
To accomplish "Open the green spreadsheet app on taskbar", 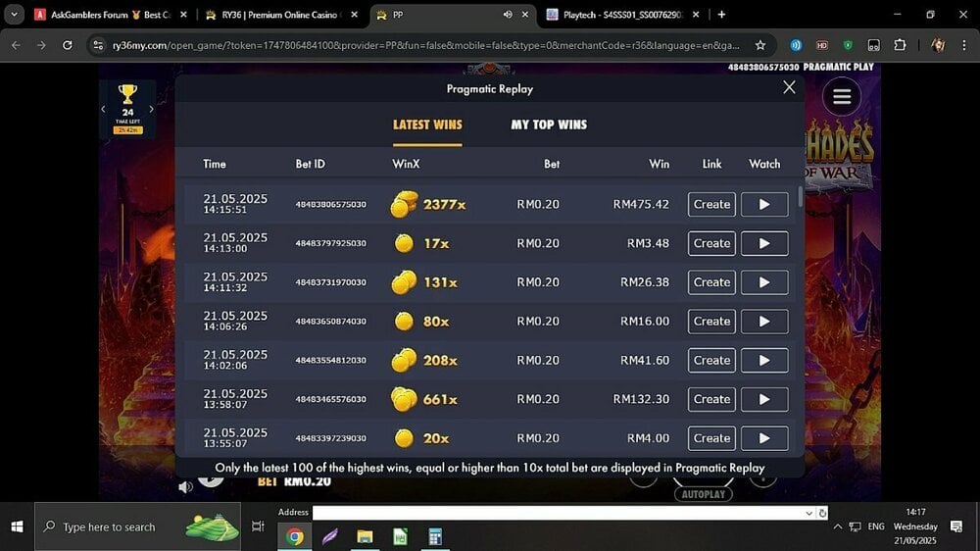I will pyautogui.click(x=400, y=536).
